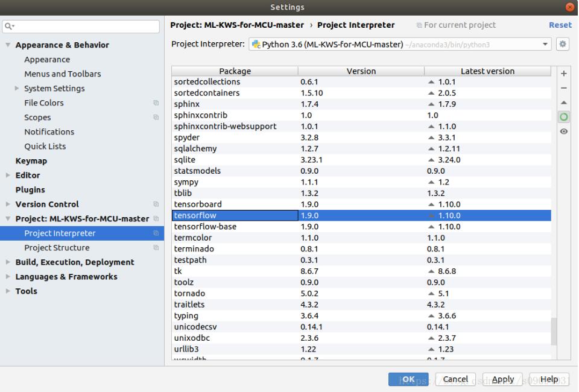Click the copy icon beside Version Control
Image resolution: width=579 pixels, height=392 pixels.
point(156,204)
